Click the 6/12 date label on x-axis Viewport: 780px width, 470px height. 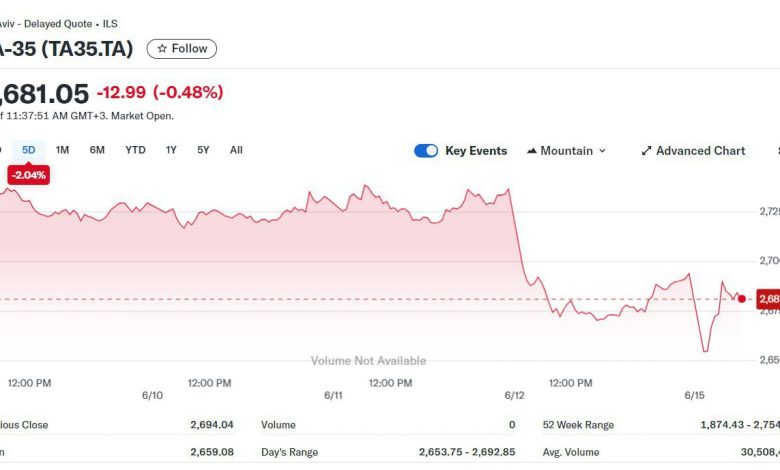515,396
